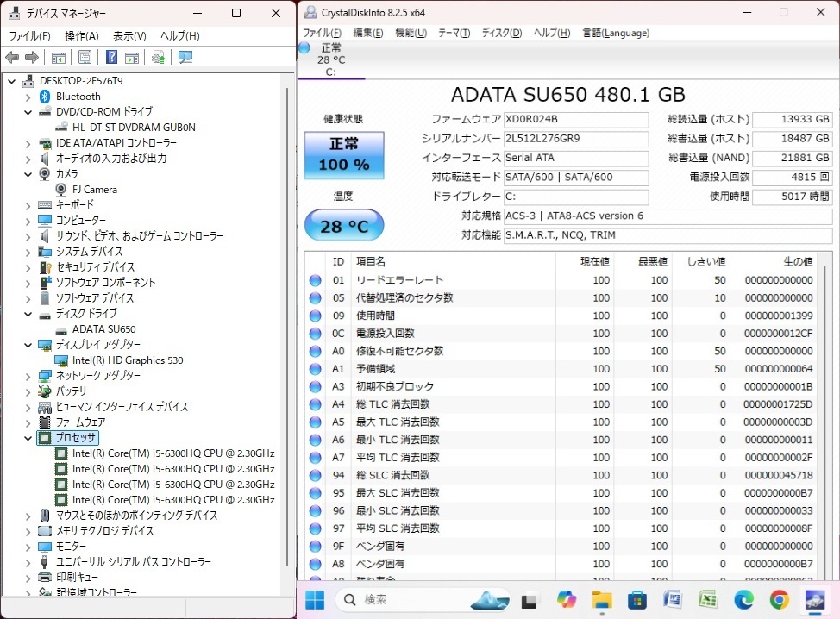
Task: Click the Update driver toolbar icon
Action: point(158,58)
